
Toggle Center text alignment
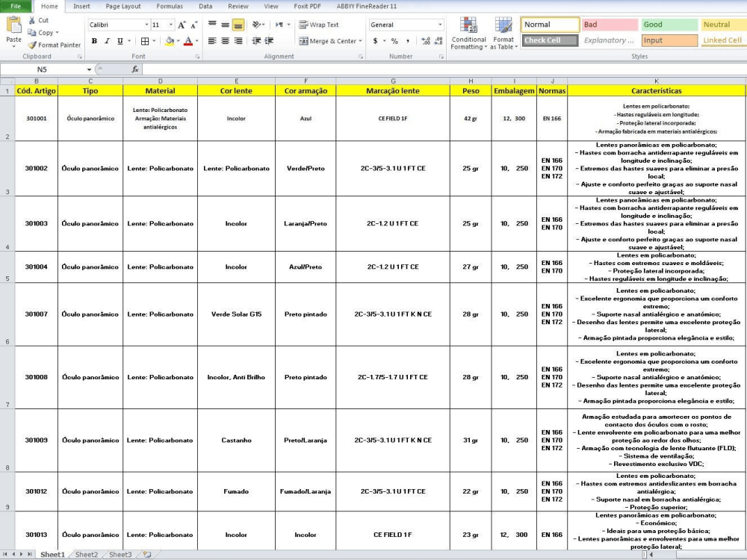coord(225,41)
